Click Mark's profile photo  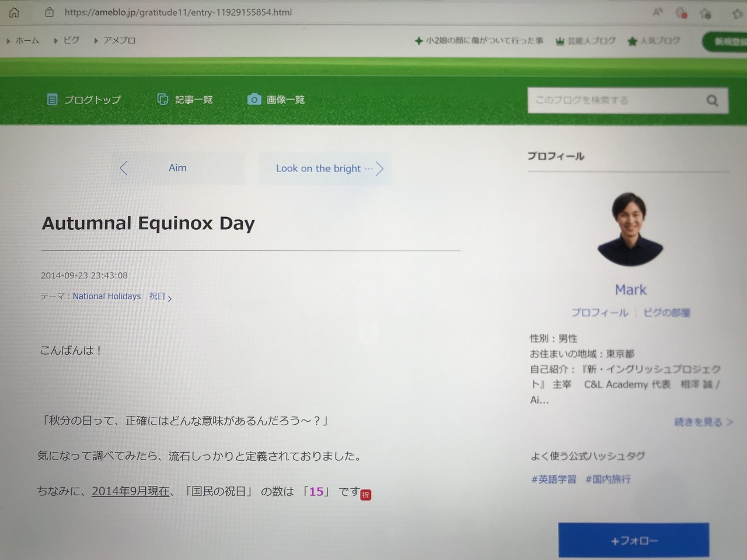pos(631,229)
